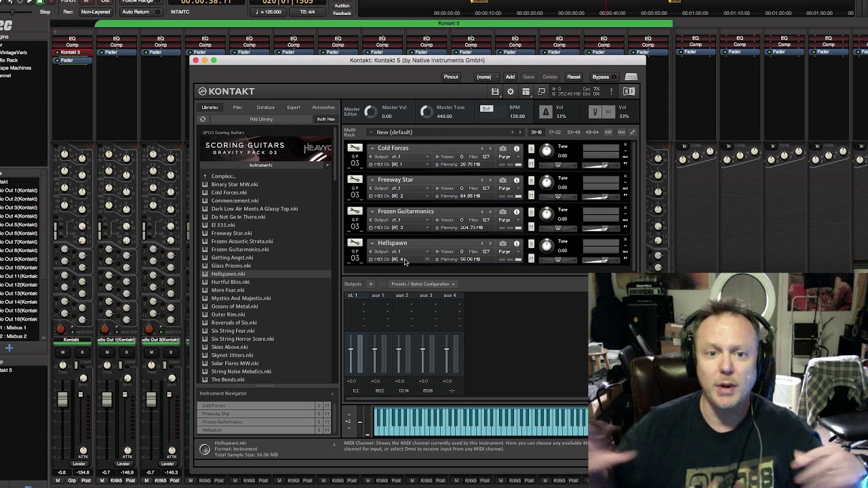Screen dimensions: 868x488
Task: Click the NI logo button
Action: coord(629,91)
